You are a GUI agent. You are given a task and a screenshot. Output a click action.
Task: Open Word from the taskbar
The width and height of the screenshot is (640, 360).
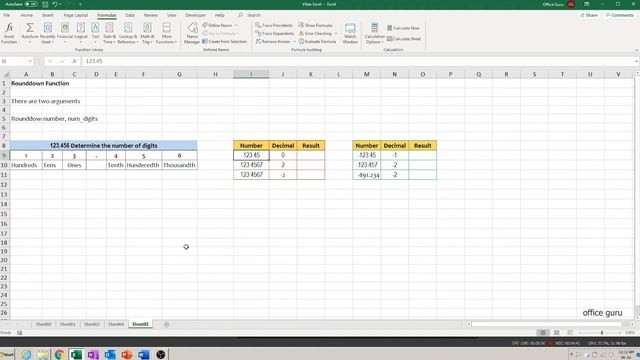143,354
